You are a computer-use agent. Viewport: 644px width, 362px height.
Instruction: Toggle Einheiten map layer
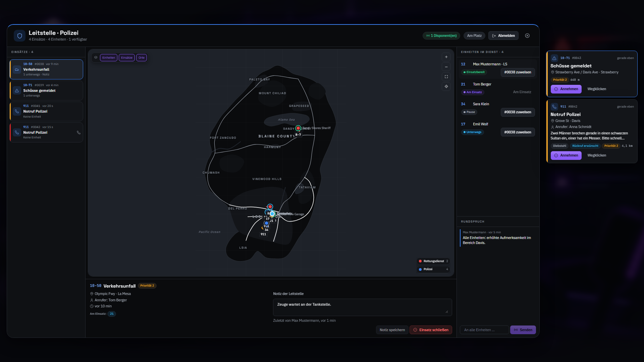pos(109,58)
